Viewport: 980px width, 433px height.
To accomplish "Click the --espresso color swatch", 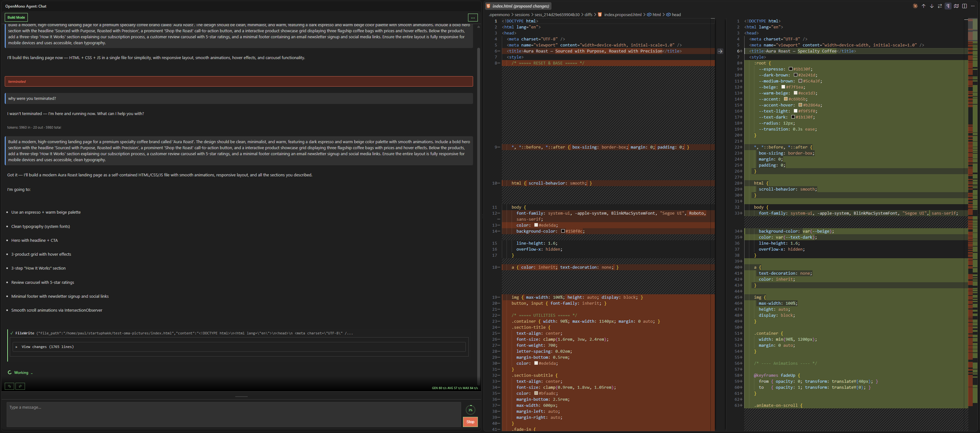I will [x=790, y=69].
